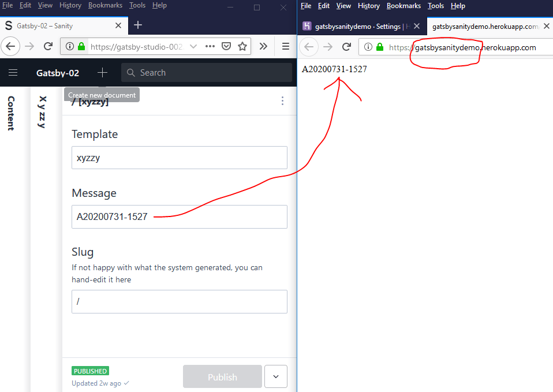Open page actions three-dot menu
This screenshot has height=392, width=553.
coord(210,46)
